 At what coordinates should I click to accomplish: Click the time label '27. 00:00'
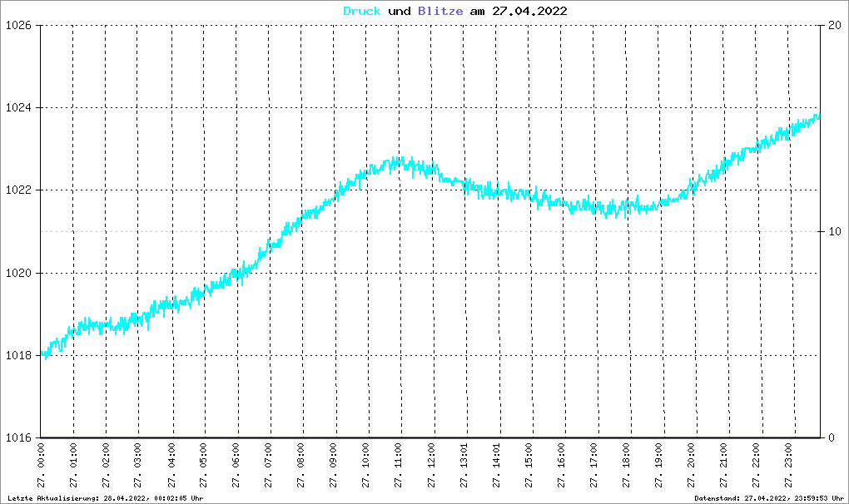click(41, 466)
